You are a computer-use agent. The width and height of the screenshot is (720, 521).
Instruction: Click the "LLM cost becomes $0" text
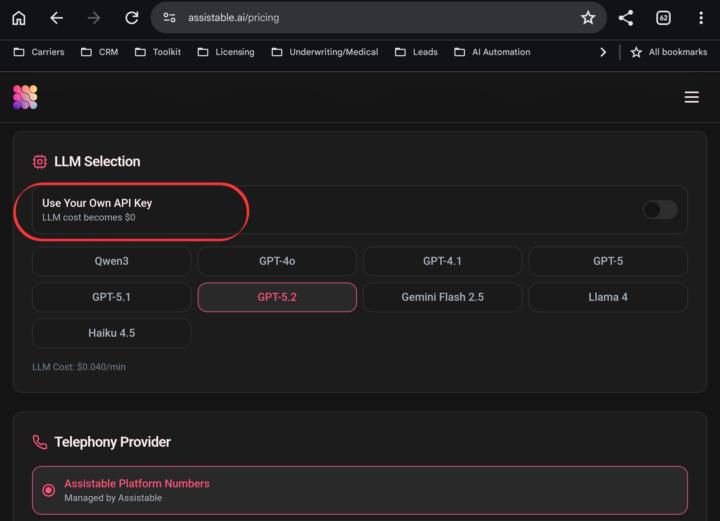click(89, 218)
